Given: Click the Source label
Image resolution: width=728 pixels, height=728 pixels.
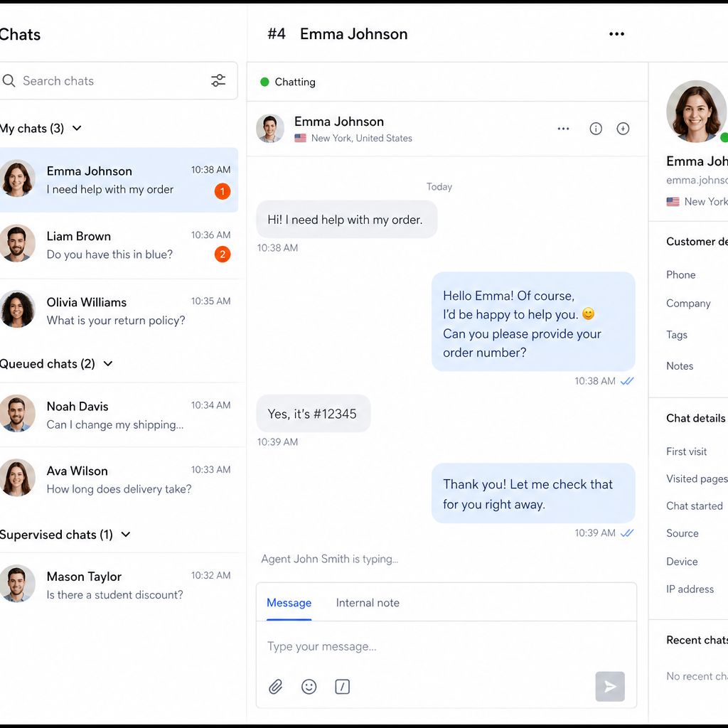Looking at the screenshot, I should tap(682, 533).
